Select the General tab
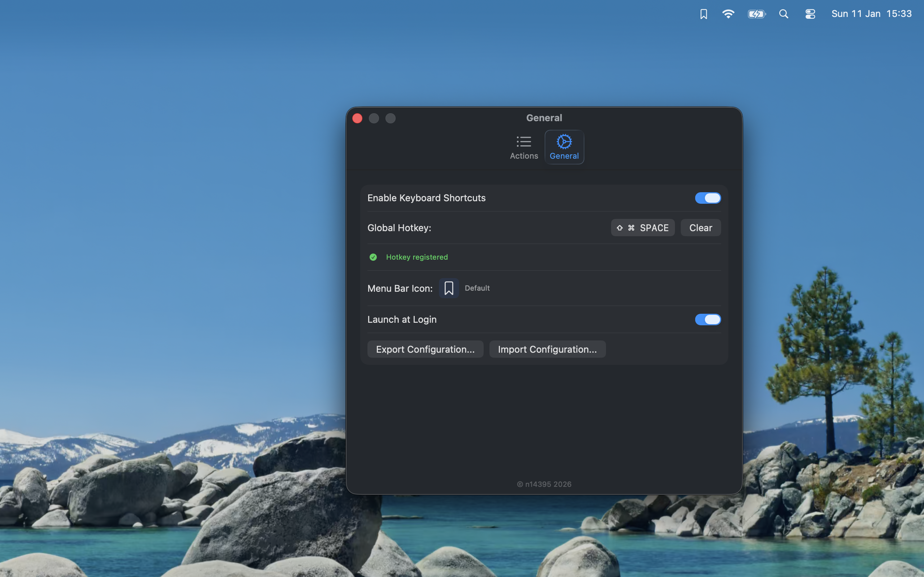 tap(564, 147)
